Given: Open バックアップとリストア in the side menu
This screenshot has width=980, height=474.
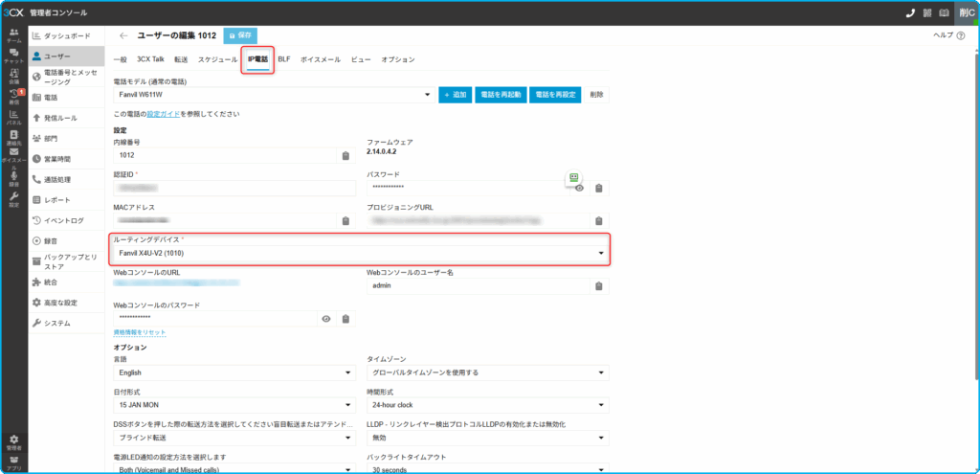Looking at the screenshot, I should tap(66, 261).
